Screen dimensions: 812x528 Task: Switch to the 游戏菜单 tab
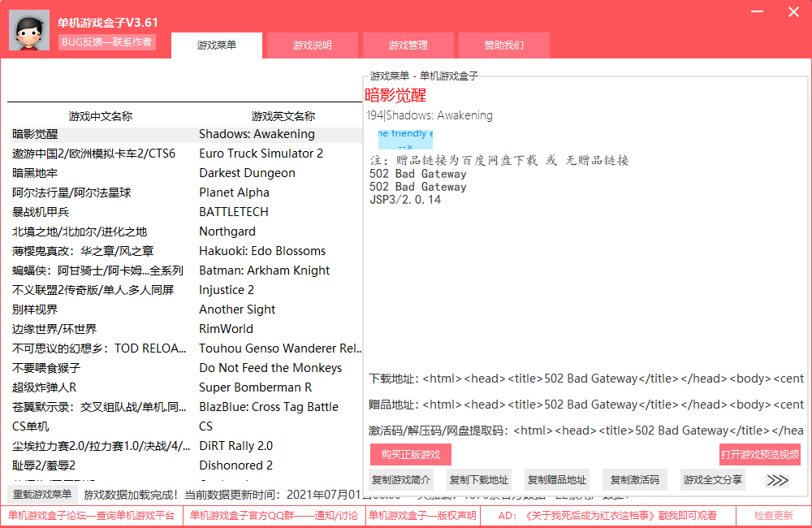217,45
